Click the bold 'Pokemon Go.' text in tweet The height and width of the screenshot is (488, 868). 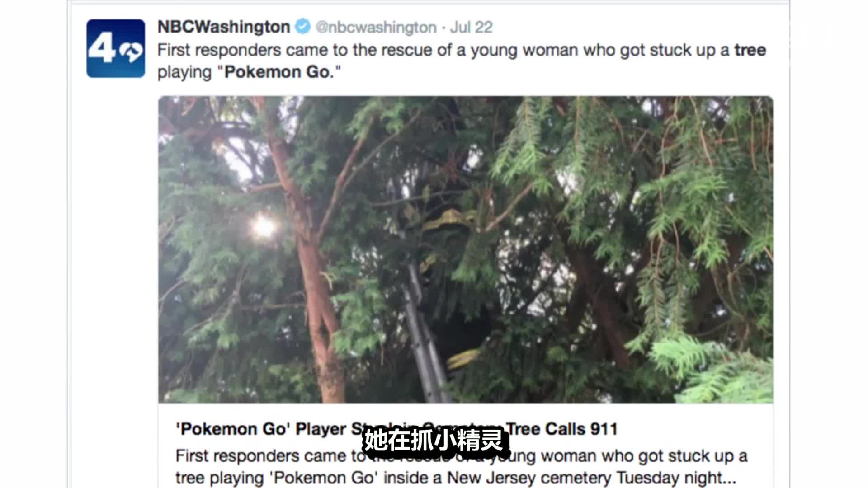tap(279, 72)
